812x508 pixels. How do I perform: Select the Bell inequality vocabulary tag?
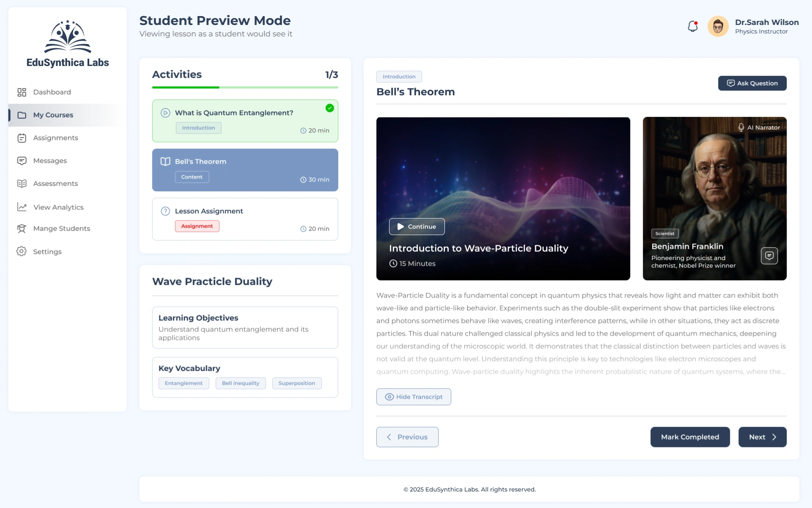[240, 383]
